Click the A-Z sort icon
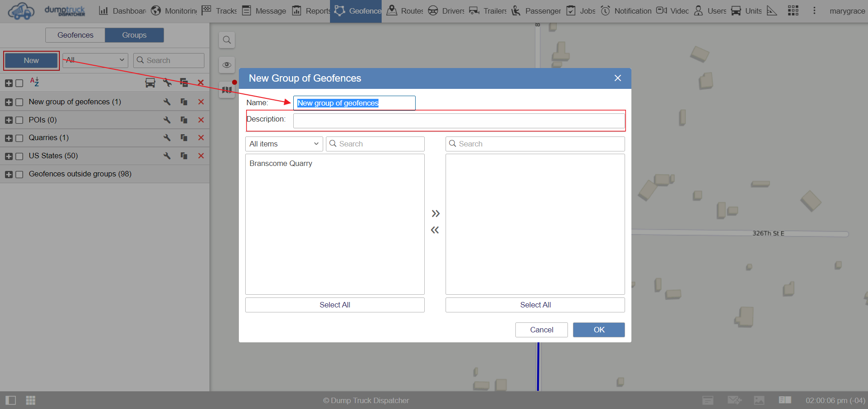 pyautogui.click(x=34, y=82)
